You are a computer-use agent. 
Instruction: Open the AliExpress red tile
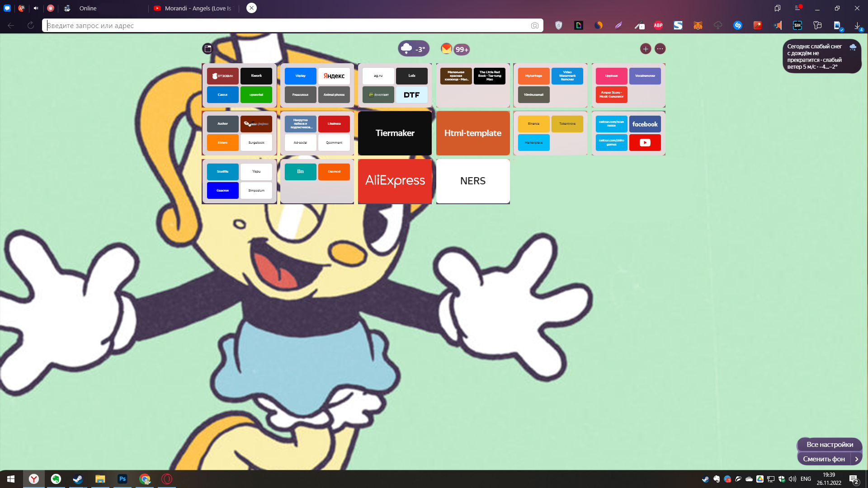(x=395, y=181)
